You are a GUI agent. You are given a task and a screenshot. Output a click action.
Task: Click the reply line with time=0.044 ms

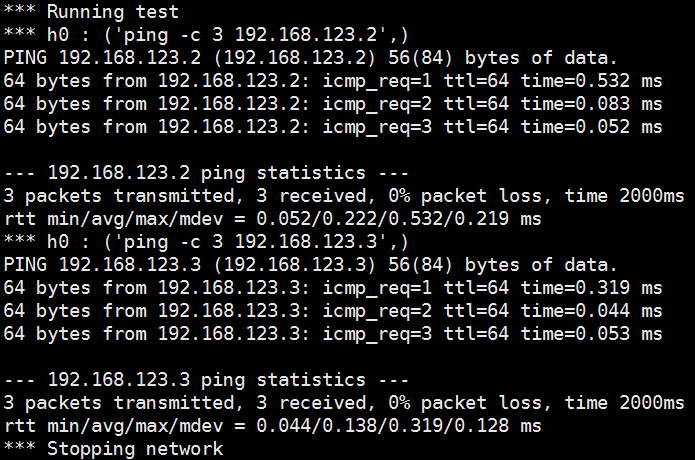333,311
